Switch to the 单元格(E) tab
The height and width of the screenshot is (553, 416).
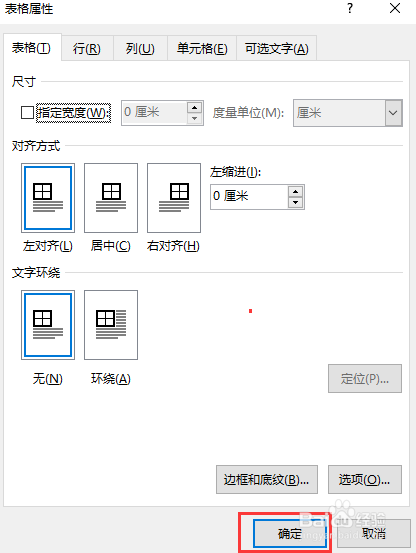point(202,48)
